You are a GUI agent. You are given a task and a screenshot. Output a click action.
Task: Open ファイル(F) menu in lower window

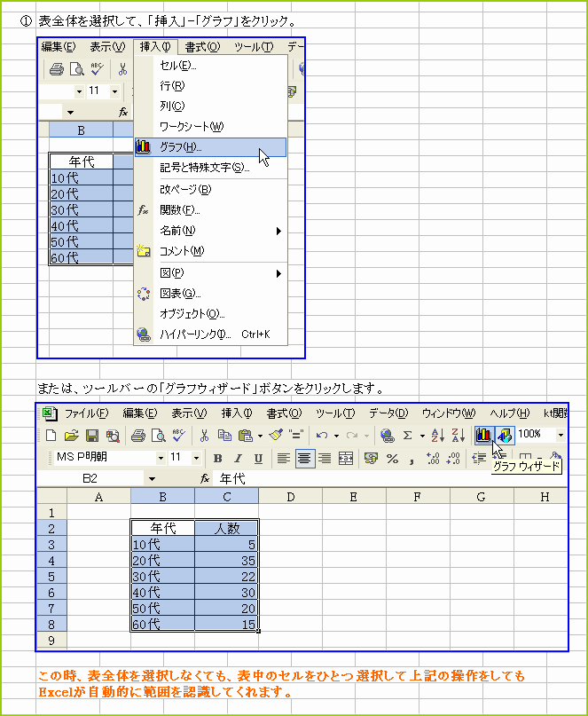(86, 413)
